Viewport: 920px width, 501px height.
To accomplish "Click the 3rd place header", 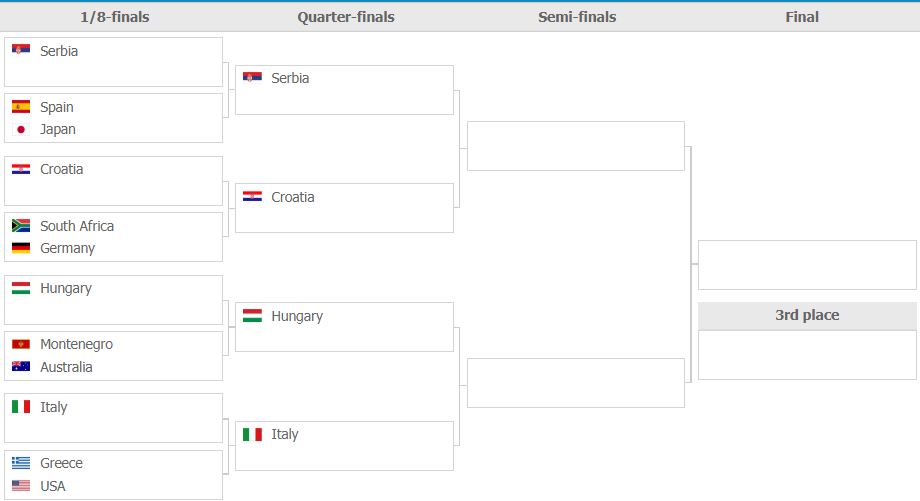I will tap(807, 315).
